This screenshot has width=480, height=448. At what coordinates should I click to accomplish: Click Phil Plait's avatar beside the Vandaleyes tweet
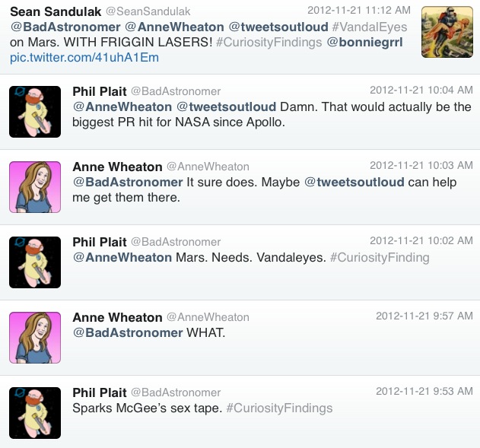click(x=34, y=262)
